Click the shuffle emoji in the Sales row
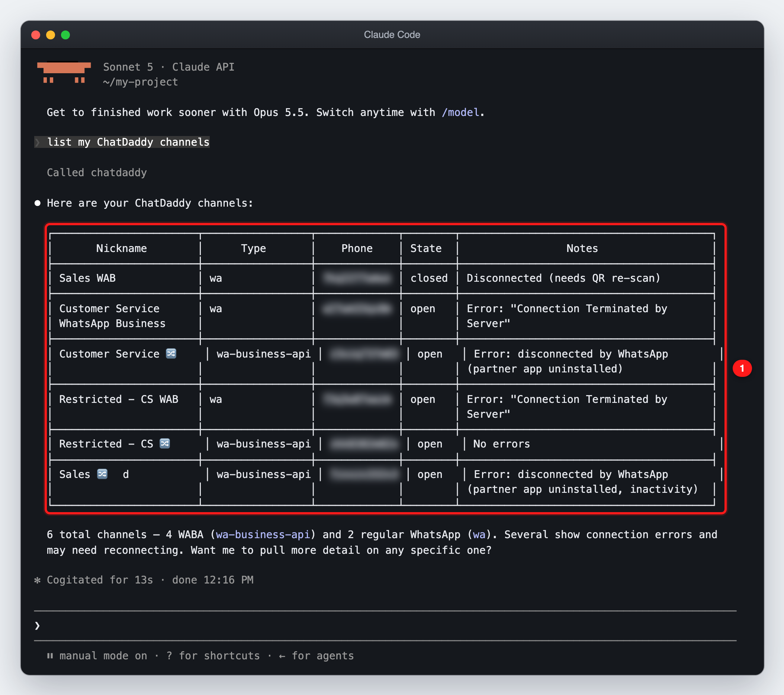Viewport: 784px width, 695px height. tap(102, 474)
